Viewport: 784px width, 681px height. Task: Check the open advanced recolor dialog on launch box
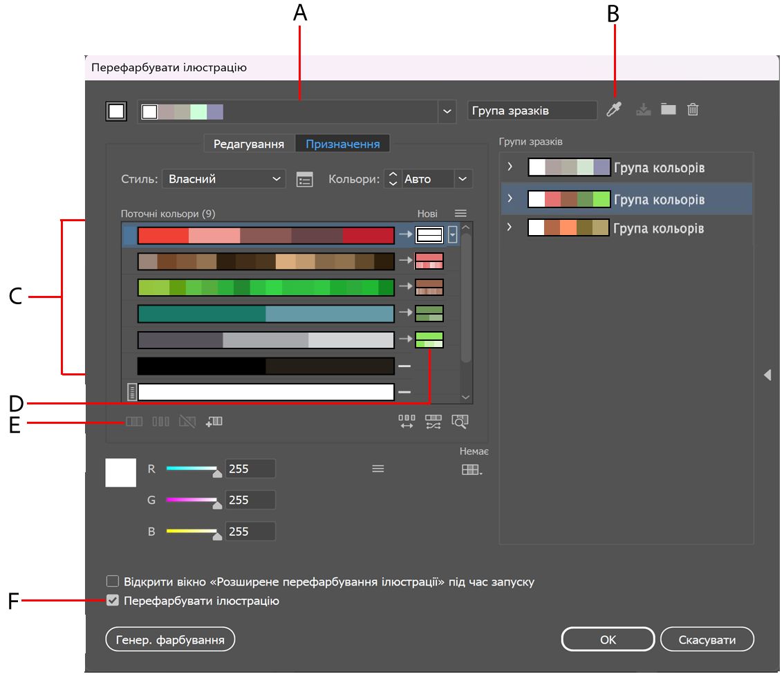click(x=113, y=581)
